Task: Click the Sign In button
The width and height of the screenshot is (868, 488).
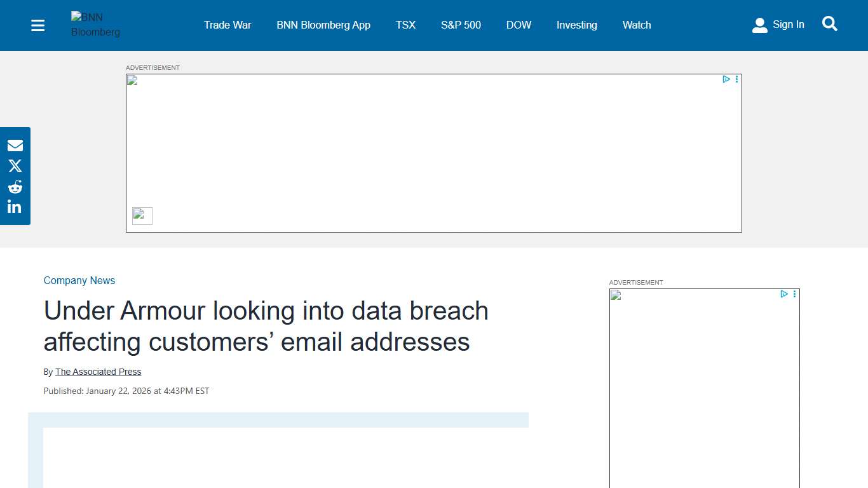Action: [788, 24]
